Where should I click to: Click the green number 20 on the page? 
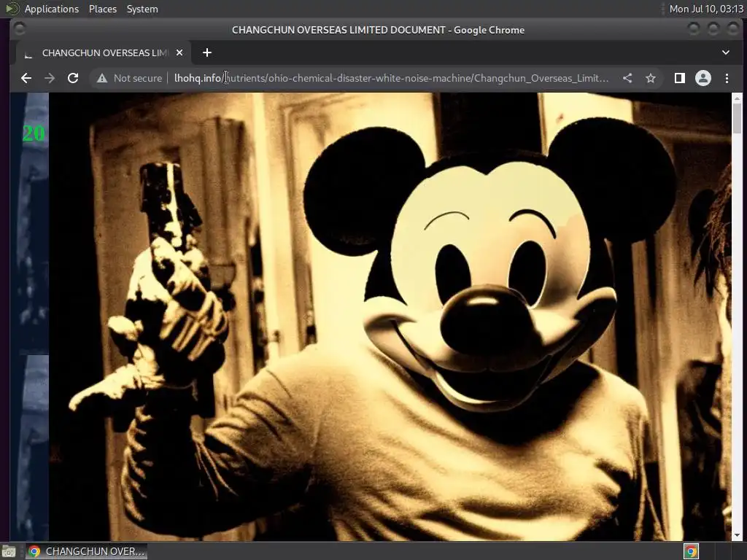(34, 133)
